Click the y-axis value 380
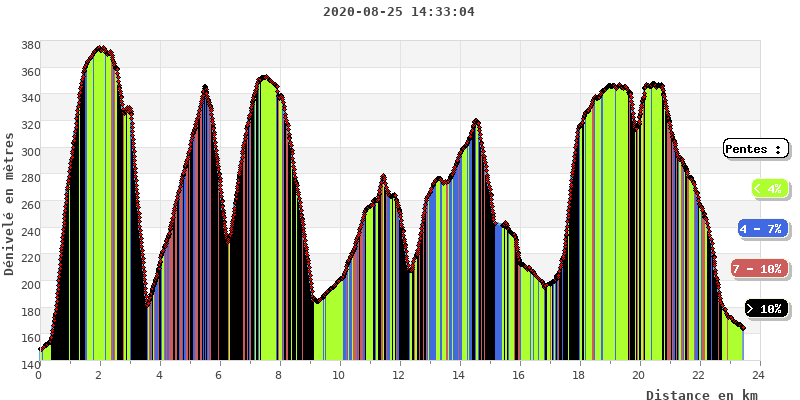Screen dimensions: 800x400 tap(30, 45)
